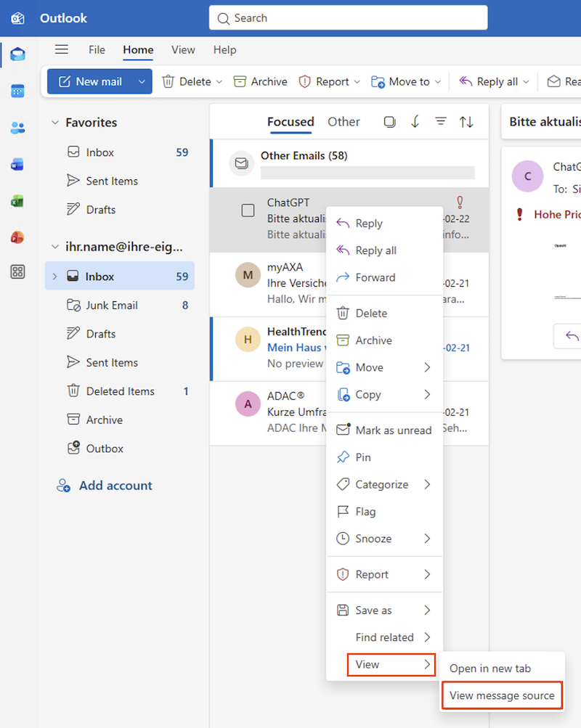The image size is (581, 728).
Task: Click the ChatGPT sender avatar in reading pane
Action: coord(527,176)
